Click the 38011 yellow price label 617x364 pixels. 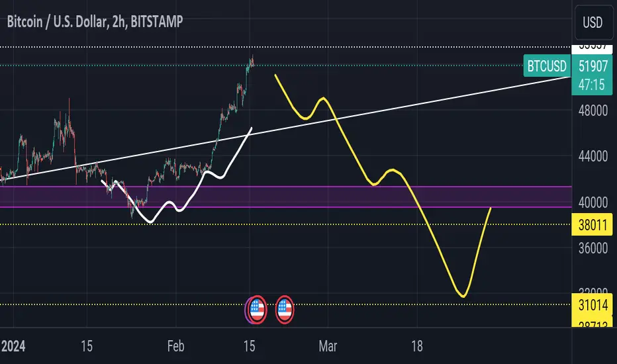point(593,225)
